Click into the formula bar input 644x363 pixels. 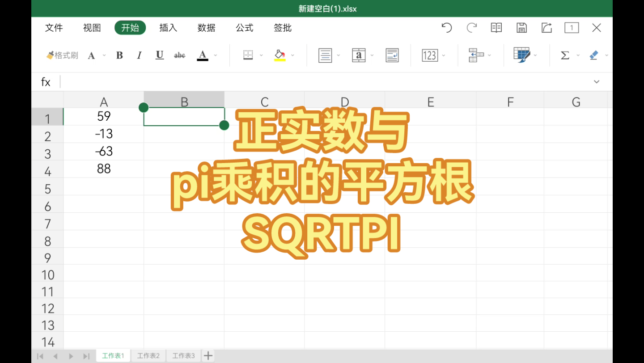click(324, 82)
